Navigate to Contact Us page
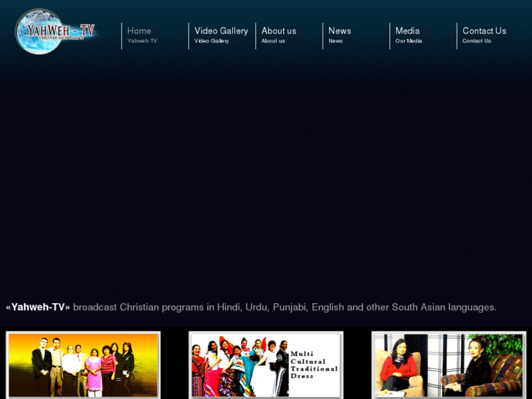 point(484,35)
